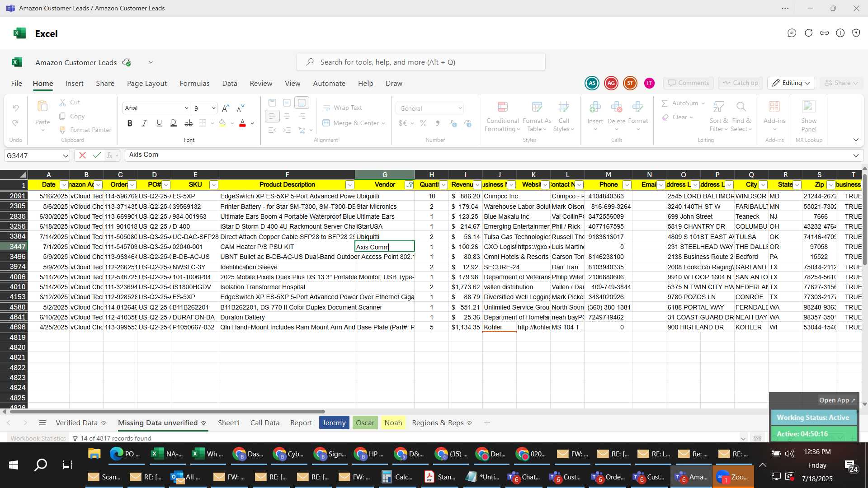
Task: Click the Catch up button
Action: click(740, 83)
